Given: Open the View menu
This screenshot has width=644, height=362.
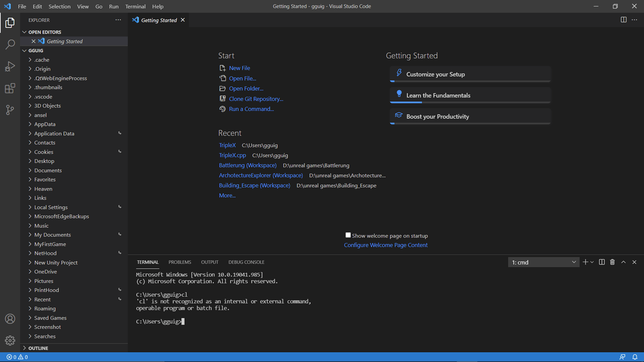Looking at the screenshot, I should click(83, 7).
